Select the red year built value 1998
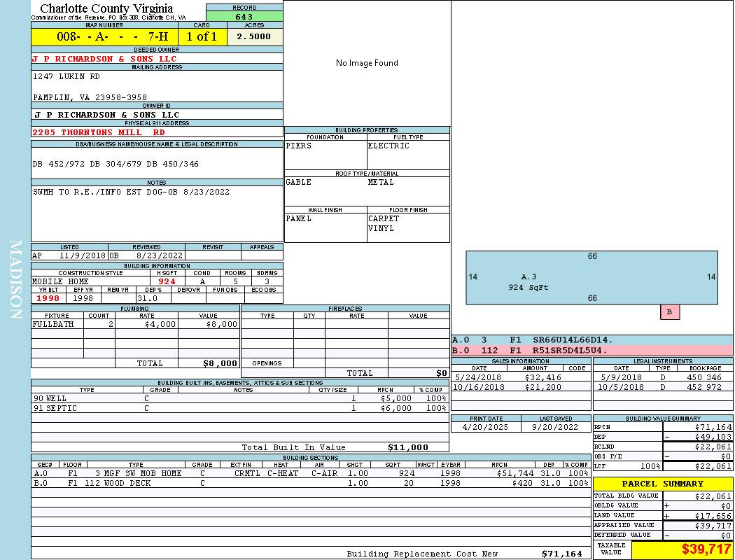 coord(48,298)
